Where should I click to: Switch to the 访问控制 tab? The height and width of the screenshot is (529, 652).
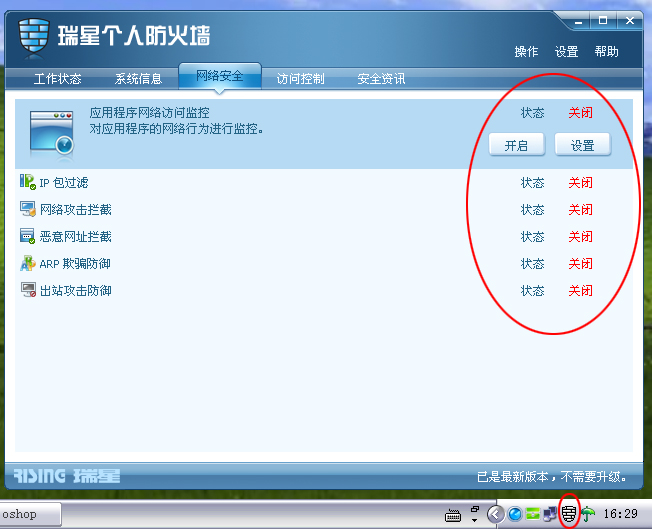[x=300, y=79]
